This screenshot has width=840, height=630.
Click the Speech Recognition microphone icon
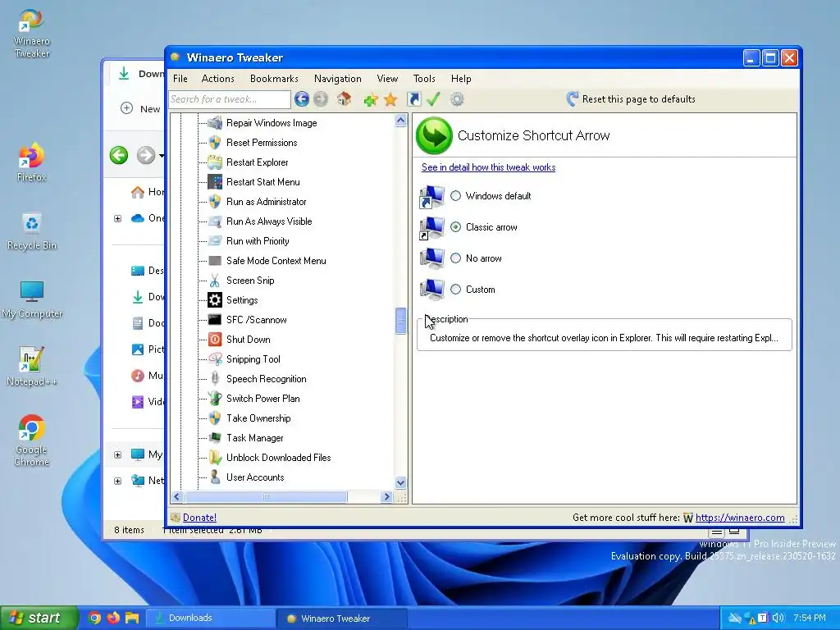[215, 379]
